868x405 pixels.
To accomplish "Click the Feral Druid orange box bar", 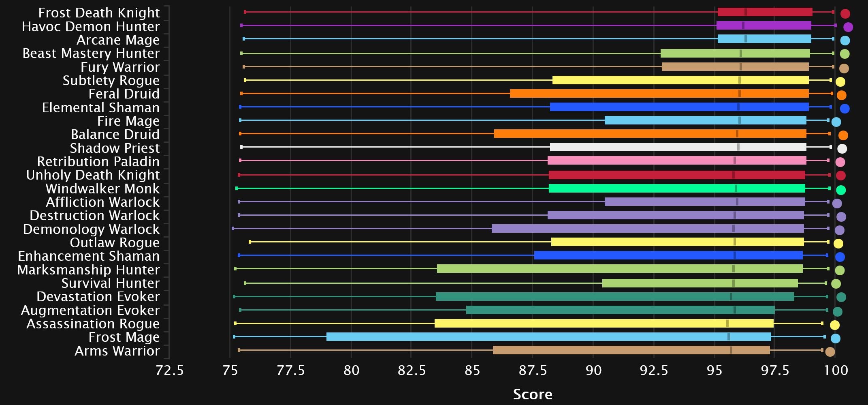I will click(x=659, y=94).
